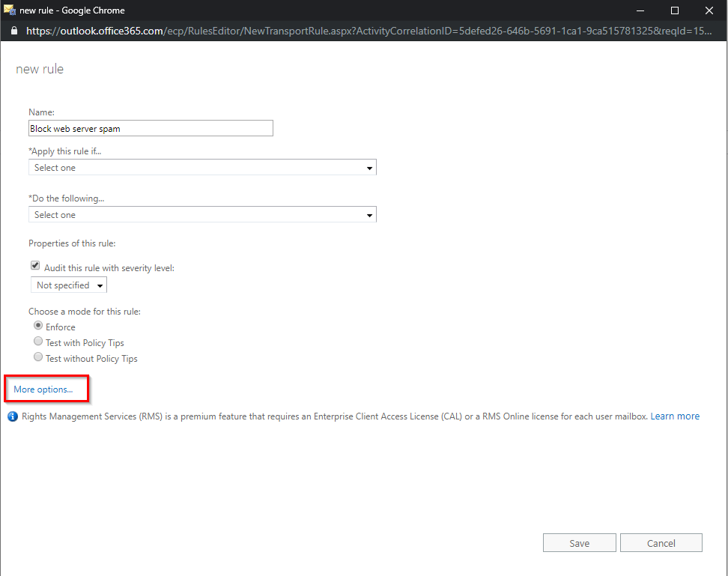Screen dimensions: 728x576
Task: Choose "Test without Policy Tips" mode
Action: pyautogui.click(x=37, y=357)
